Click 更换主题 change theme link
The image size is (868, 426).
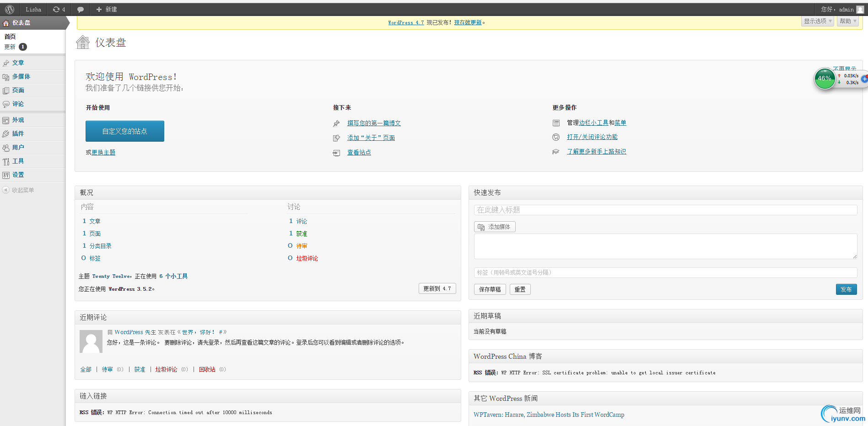103,152
